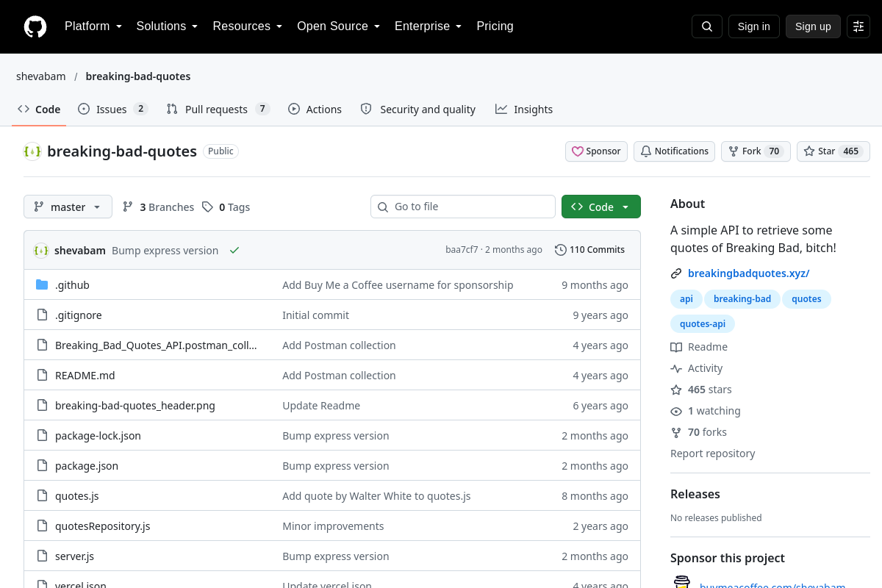
Task: Fork the repository
Action: 756,151
